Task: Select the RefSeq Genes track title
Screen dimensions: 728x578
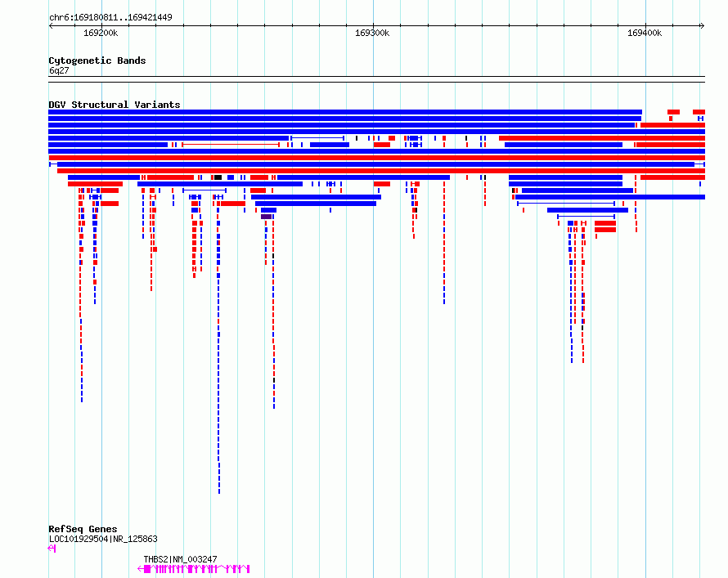Action: point(83,529)
